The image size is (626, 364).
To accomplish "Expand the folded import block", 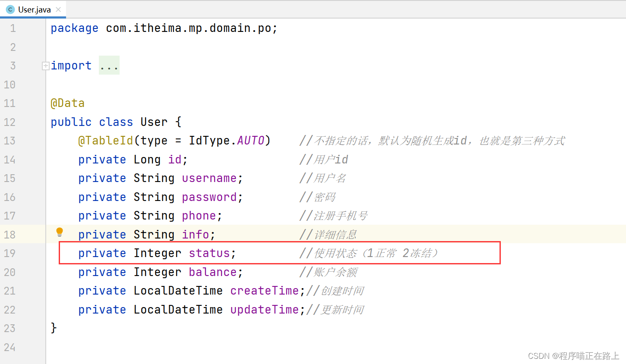I will [x=45, y=66].
